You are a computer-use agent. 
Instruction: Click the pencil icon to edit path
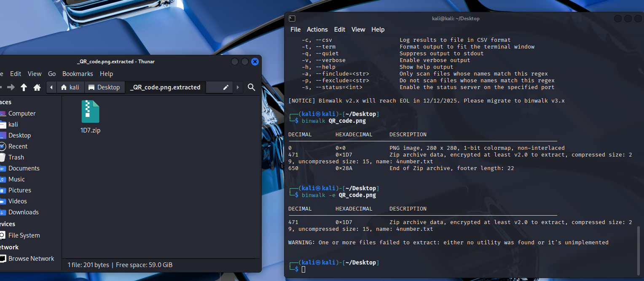coord(226,87)
